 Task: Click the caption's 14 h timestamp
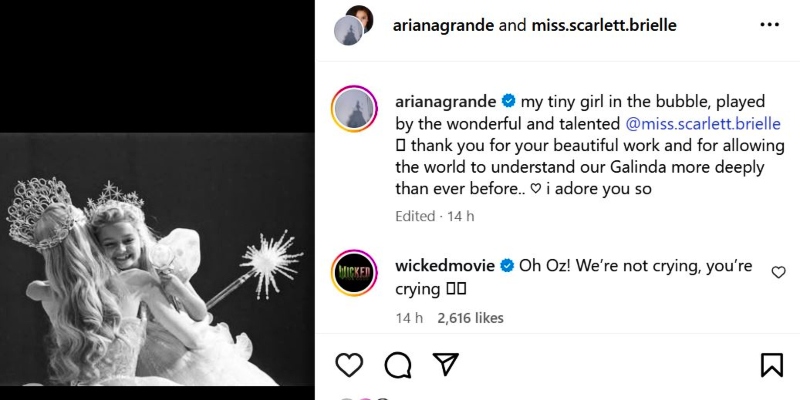pyautogui.click(x=461, y=216)
